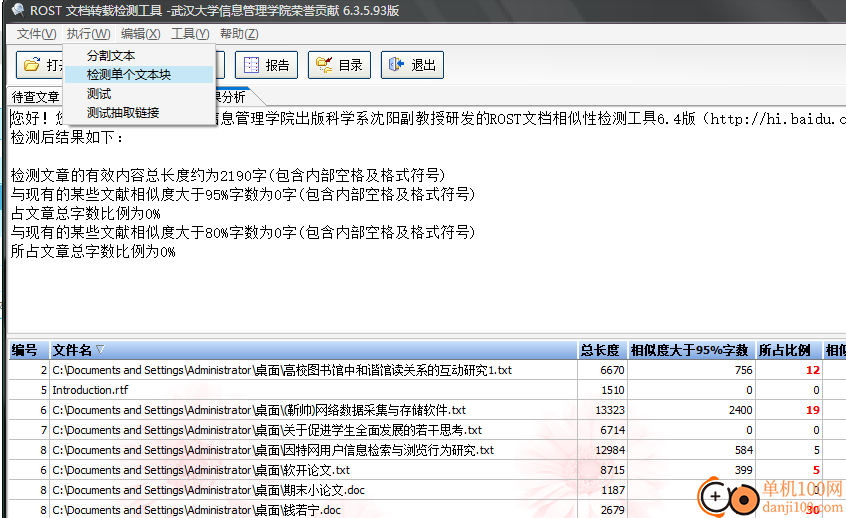This screenshot has width=846, height=518.
Task: Select row 关于促进学生全面发展的若干思考.txt
Action: (x=426, y=430)
